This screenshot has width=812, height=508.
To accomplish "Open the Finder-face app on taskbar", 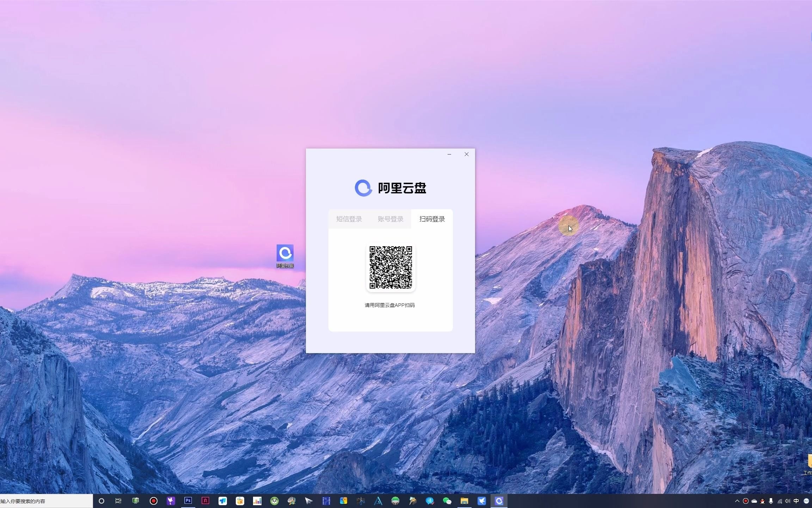I will [x=344, y=501].
